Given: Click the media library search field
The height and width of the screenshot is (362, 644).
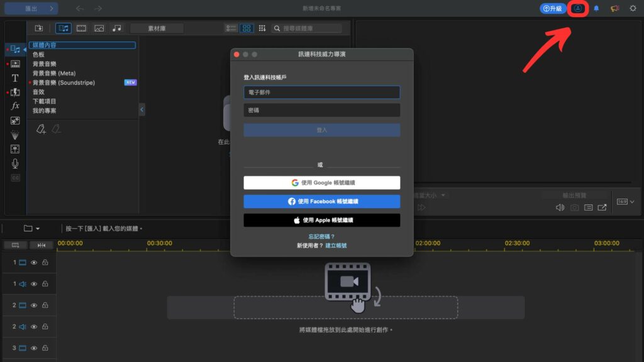Looking at the screenshot, I should coord(306,28).
